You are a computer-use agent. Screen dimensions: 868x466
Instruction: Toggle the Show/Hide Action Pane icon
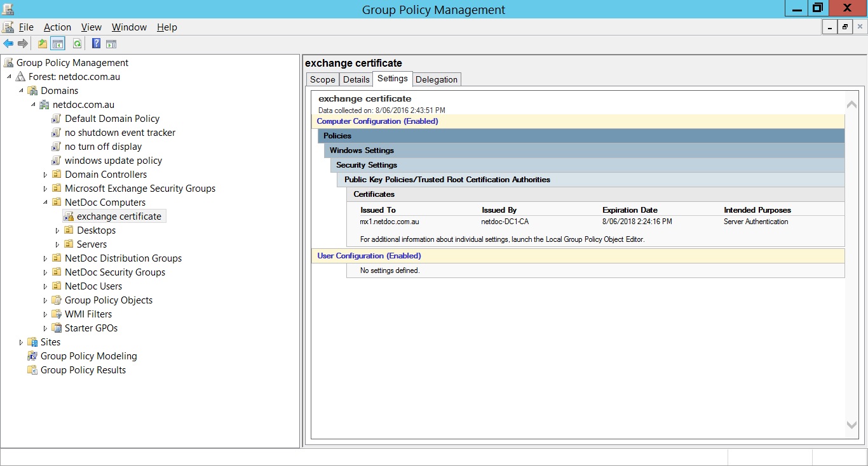tap(111, 44)
